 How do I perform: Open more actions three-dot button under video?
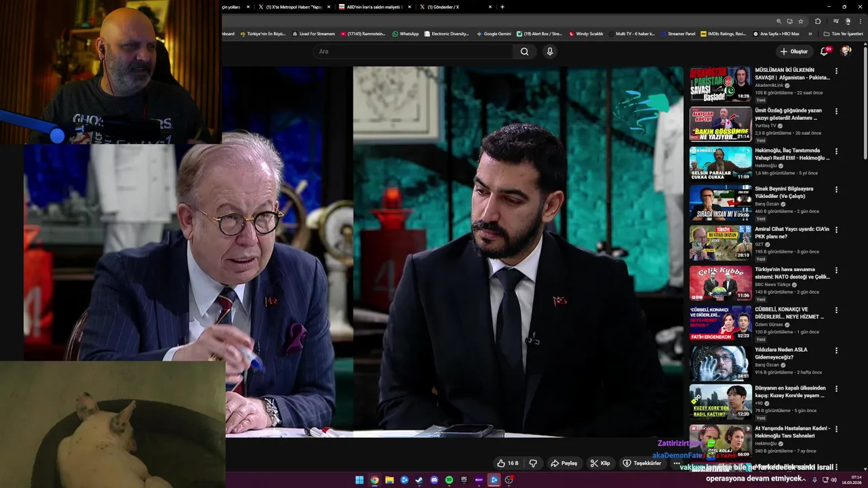click(x=676, y=463)
